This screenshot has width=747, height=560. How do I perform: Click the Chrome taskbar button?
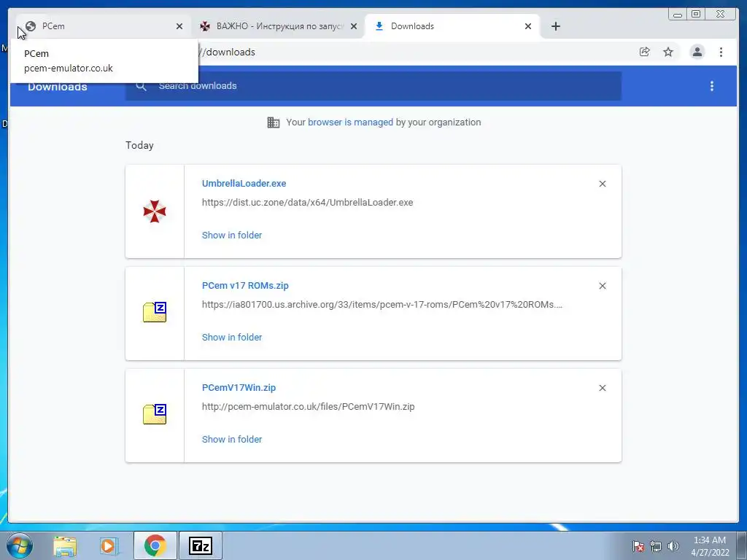[x=155, y=545]
